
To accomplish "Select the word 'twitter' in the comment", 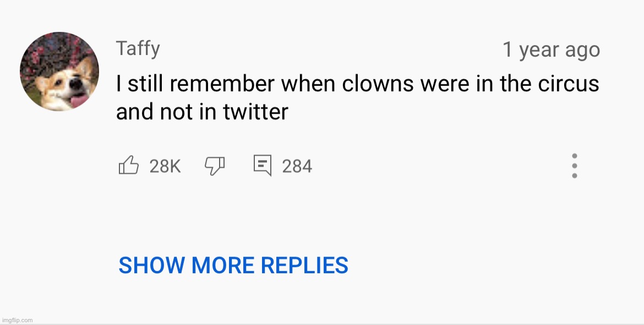I will click(x=255, y=112).
